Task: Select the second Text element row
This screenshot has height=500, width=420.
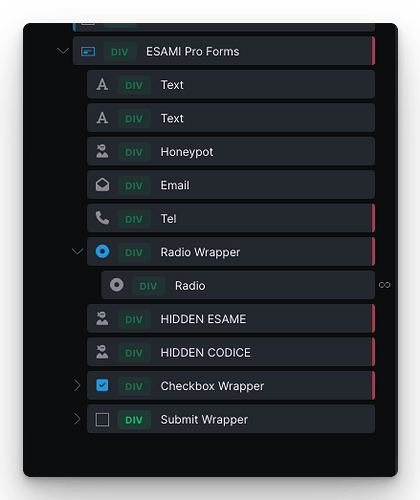Action: point(231,118)
